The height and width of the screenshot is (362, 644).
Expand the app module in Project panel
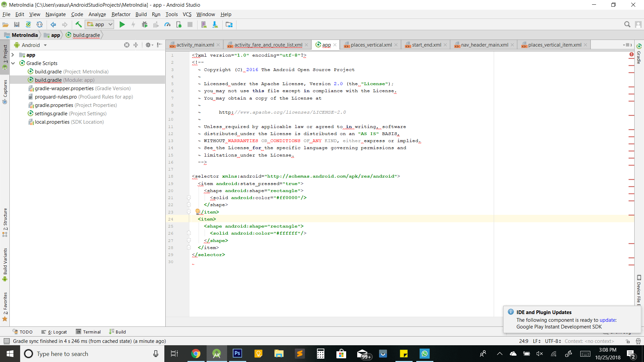pyautogui.click(x=13, y=54)
